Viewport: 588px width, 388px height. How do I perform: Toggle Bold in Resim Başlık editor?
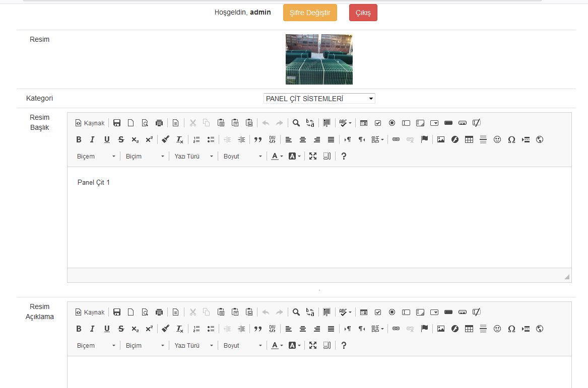click(79, 139)
